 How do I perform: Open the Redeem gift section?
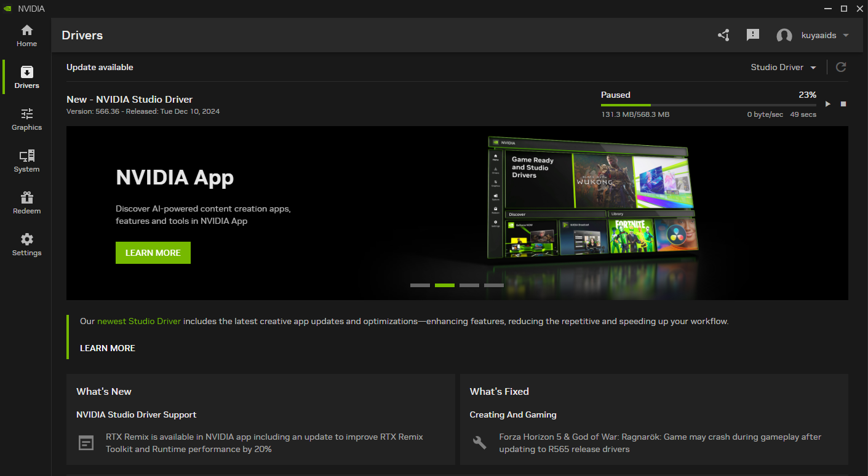pos(26,203)
